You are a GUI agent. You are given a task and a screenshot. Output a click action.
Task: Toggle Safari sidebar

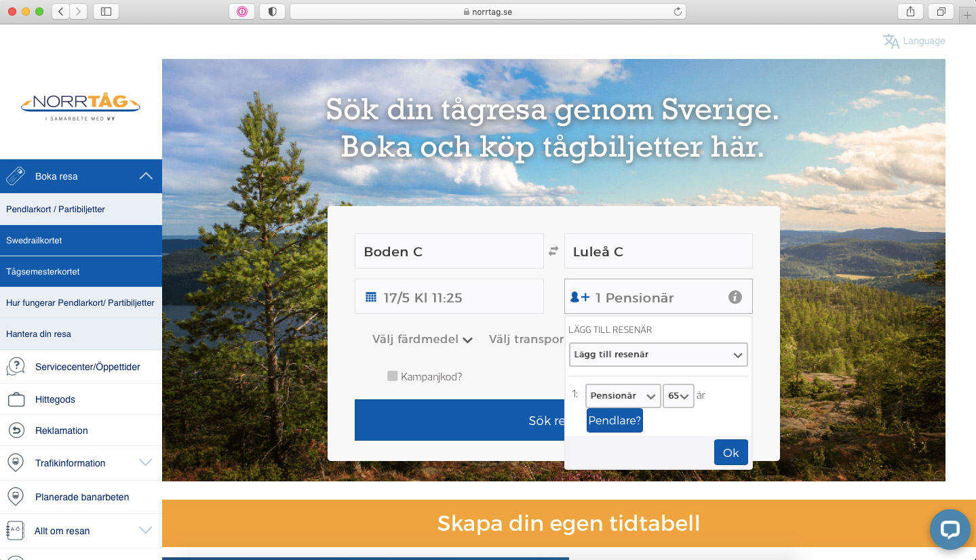click(106, 12)
